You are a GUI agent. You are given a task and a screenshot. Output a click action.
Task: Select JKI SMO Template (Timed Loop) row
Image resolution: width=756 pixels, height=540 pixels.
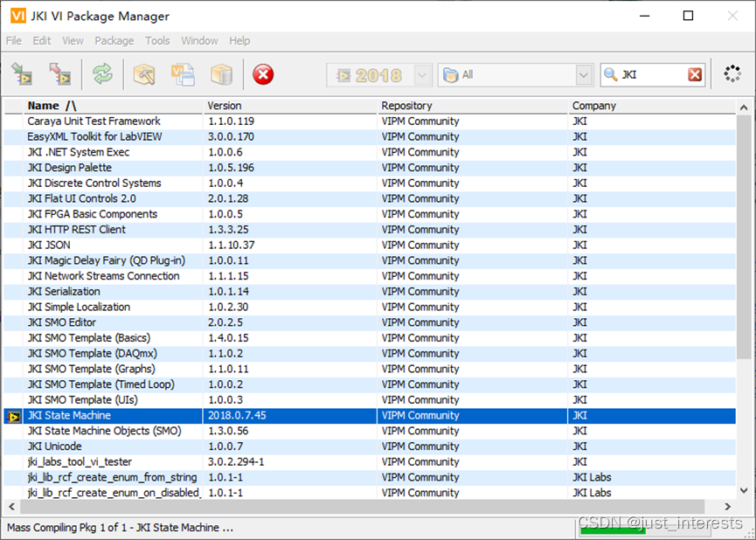(x=370, y=384)
